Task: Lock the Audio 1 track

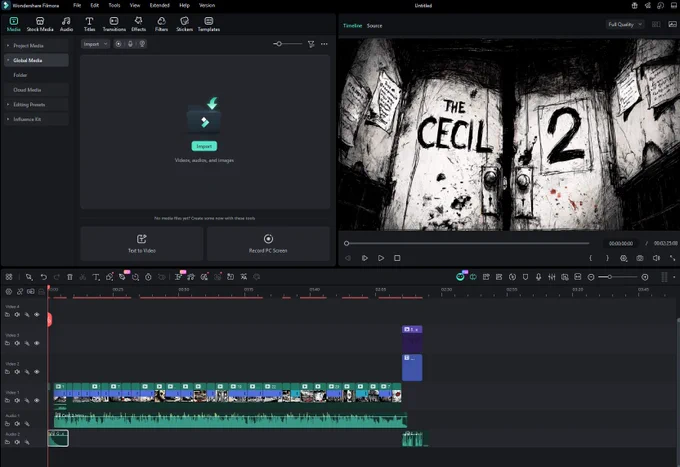Action: (7, 424)
